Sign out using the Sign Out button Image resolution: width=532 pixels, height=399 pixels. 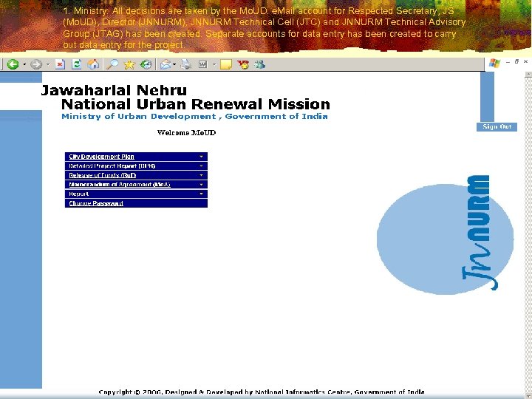tap(497, 127)
